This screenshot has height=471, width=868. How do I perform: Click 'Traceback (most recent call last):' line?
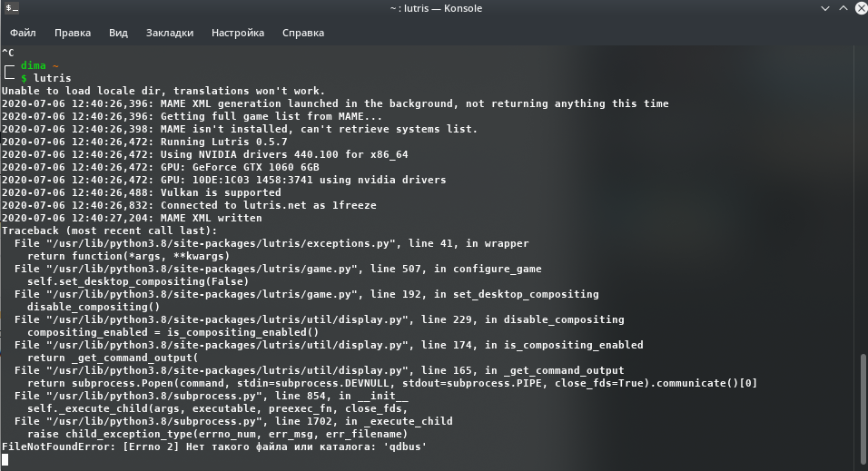[x=110, y=231]
